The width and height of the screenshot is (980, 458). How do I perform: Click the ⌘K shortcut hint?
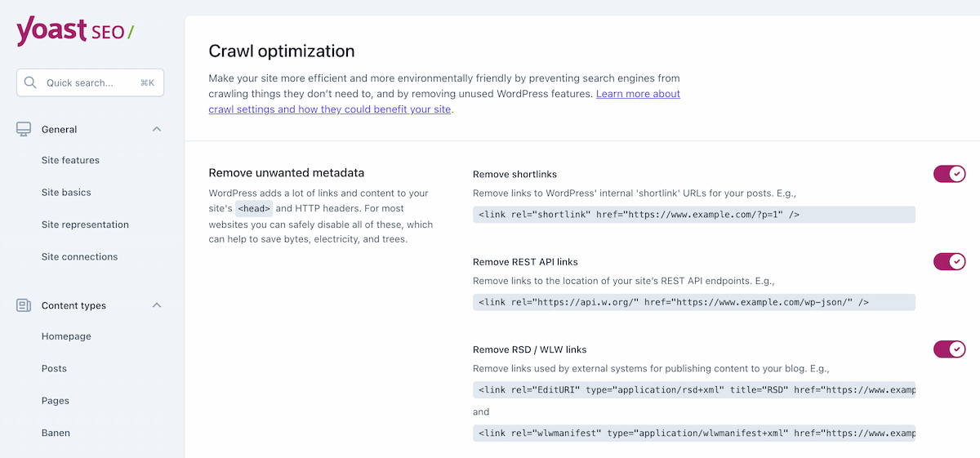[x=147, y=82]
